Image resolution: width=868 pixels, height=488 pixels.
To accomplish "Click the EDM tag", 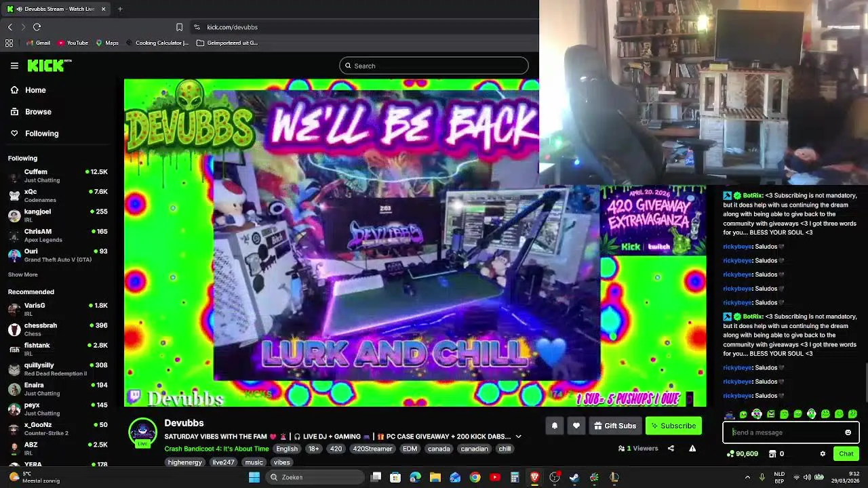I will [410, 449].
